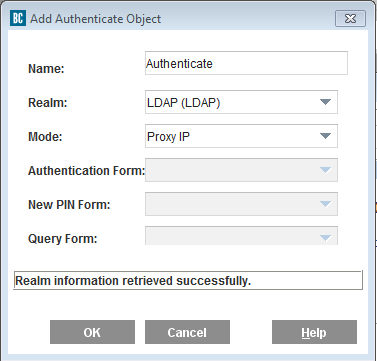Image resolution: width=377 pixels, height=361 pixels.
Task: Click the Authentication Form: label
Action: click(87, 171)
